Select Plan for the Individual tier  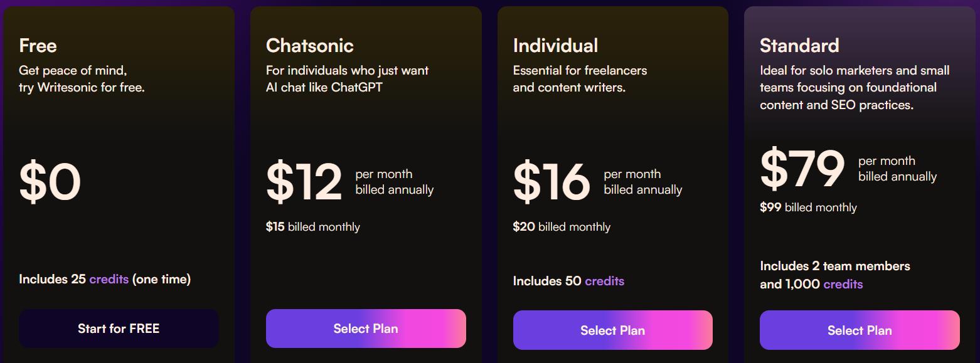pyautogui.click(x=613, y=330)
